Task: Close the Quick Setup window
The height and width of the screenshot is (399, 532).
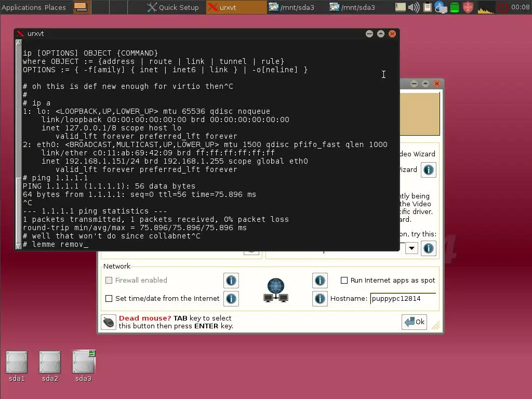Action: [436, 84]
